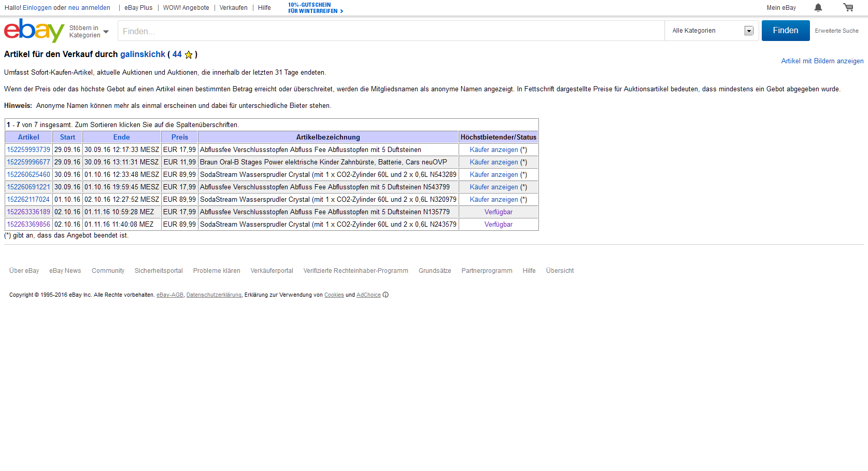Open Verkaufen in top menu
868x471 pixels.
[233, 8]
